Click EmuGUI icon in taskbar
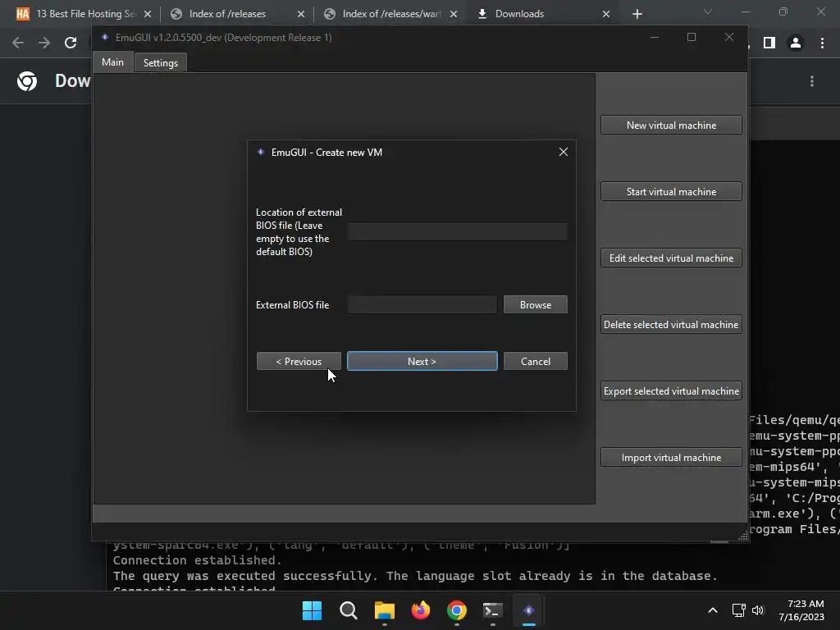The width and height of the screenshot is (840, 630). (x=529, y=610)
